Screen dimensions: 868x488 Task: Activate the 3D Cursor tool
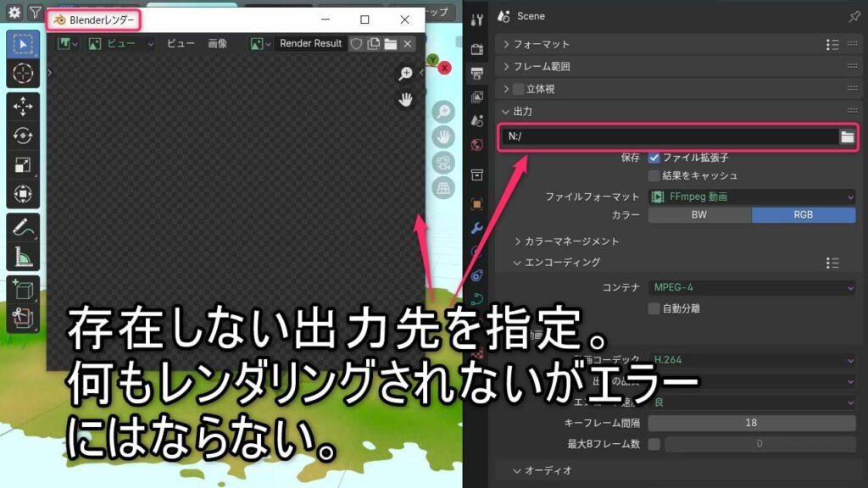[x=23, y=73]
